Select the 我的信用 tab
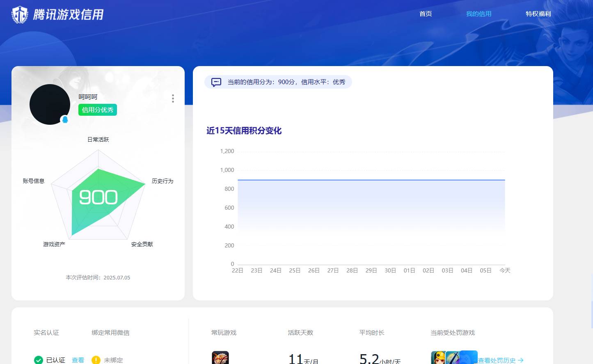593x364 pixels. point(479,14)
